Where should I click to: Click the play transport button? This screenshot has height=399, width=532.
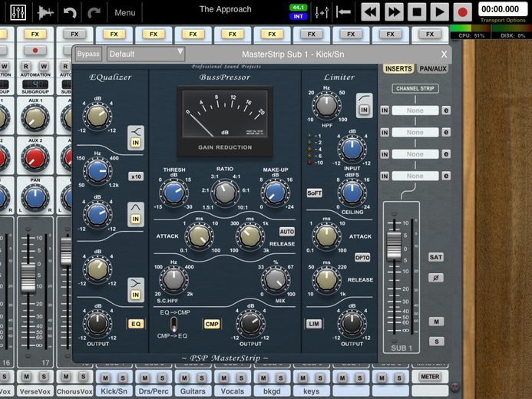pos(440,12)
